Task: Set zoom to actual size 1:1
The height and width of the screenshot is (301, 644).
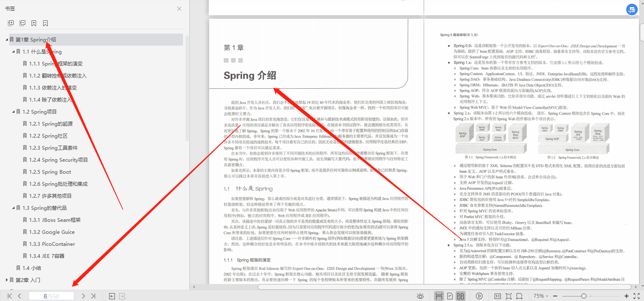Action: [x=498, y=296]
